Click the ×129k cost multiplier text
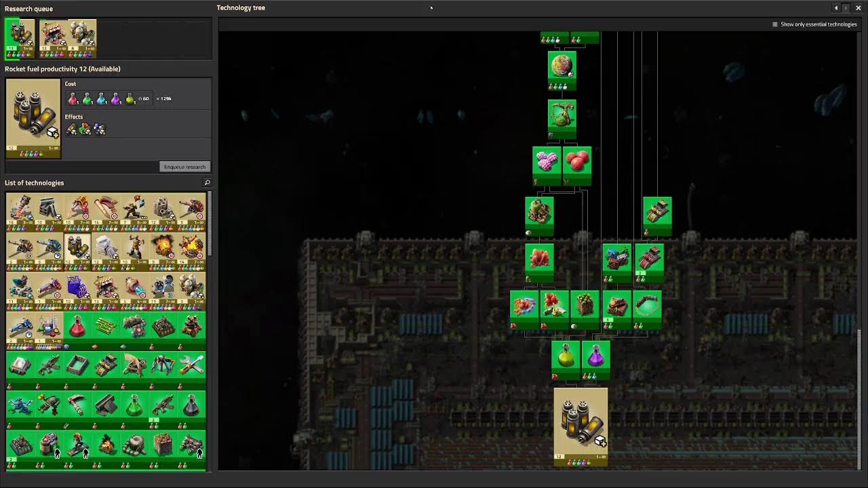This screenshot has height=488, width=868. [x=163, y=99]
